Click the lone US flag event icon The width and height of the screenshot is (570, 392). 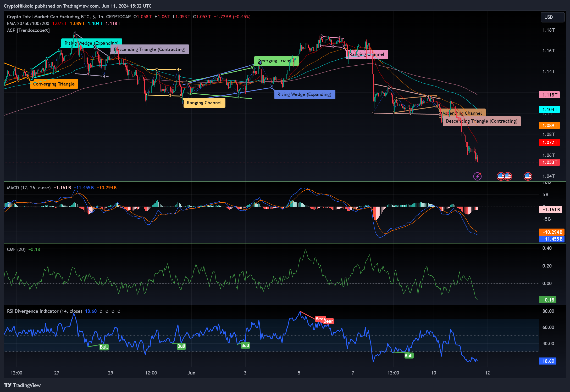528,177
